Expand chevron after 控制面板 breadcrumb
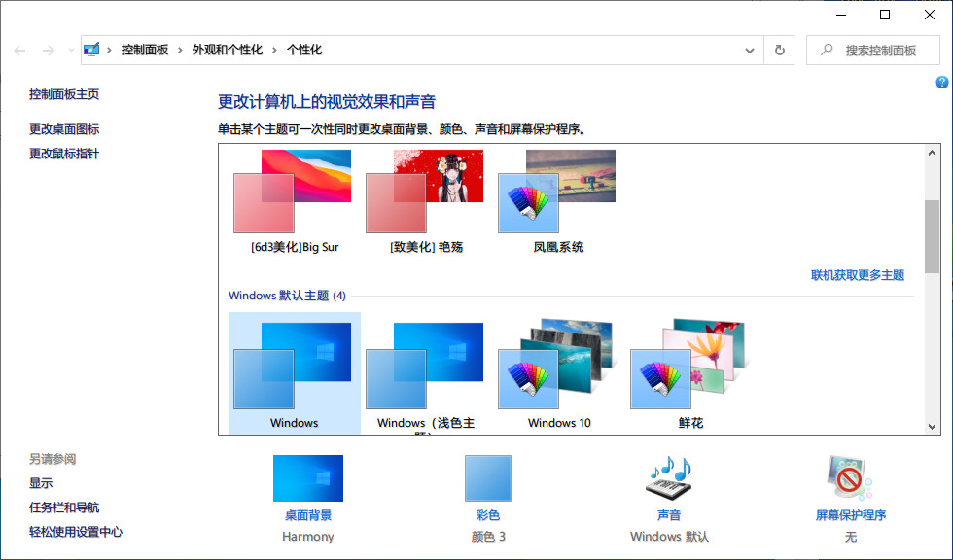The height and width of the screenshot is (560, 953). coord(180,50)
